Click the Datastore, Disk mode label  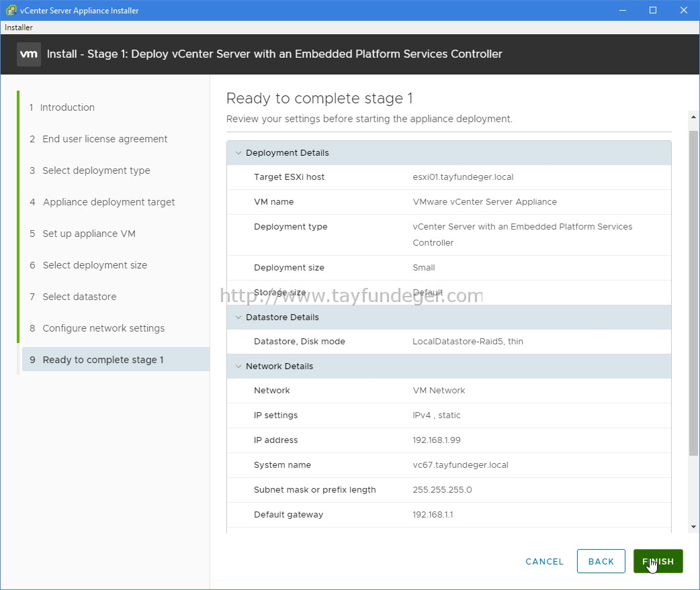299,342
